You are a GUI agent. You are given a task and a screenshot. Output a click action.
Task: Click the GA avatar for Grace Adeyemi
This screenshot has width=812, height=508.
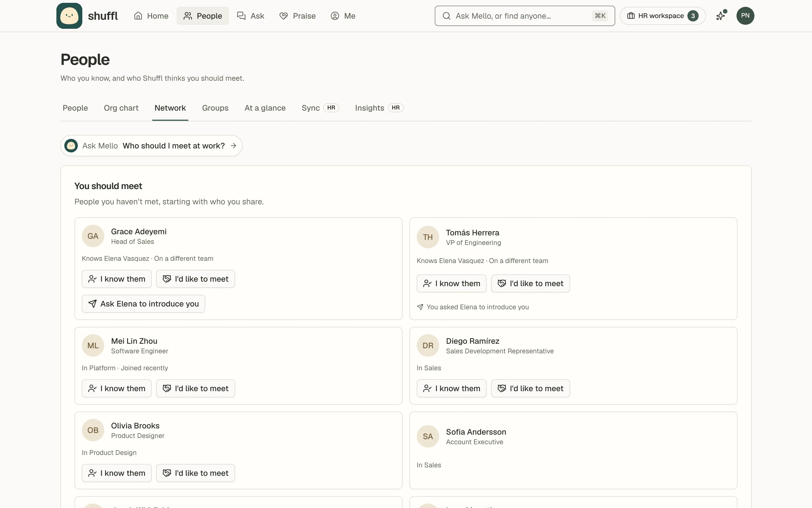tap(93, 236)
